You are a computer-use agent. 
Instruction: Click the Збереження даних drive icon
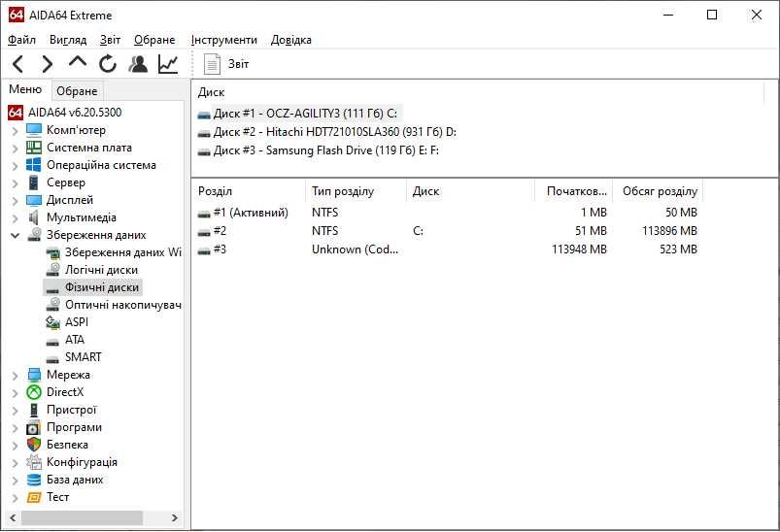(x=34, y=235)
